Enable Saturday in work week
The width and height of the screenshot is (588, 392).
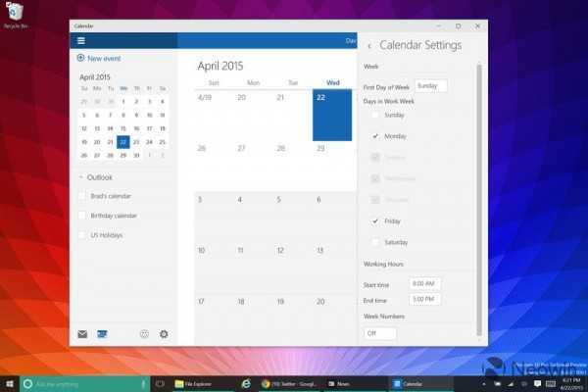click(x=375, y=242)
